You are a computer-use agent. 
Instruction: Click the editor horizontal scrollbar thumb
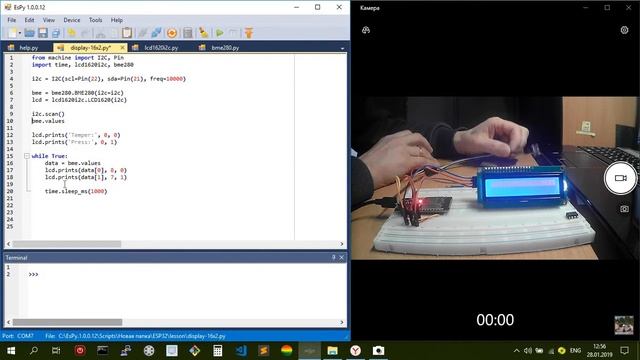[67, 244]
